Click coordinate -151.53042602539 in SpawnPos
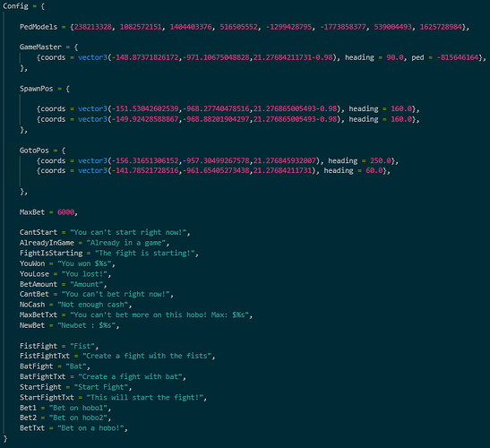The height and width of the screenshot is (448, 490). (x=145, y=108)
